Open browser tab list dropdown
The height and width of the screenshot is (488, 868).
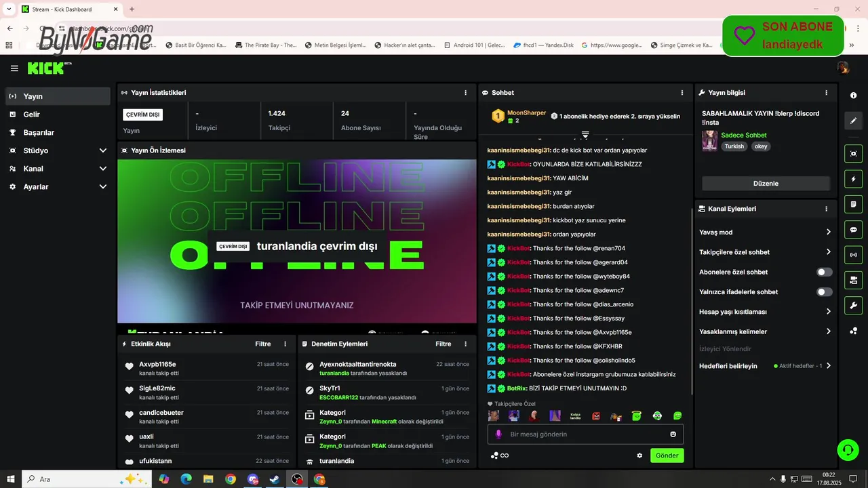[9, 9]
